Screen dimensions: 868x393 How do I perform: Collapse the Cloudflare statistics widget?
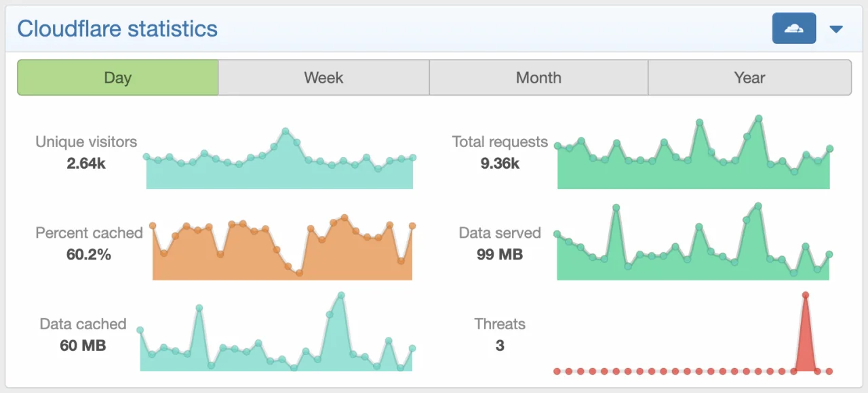pyautogui.click(x=835, y=28)
